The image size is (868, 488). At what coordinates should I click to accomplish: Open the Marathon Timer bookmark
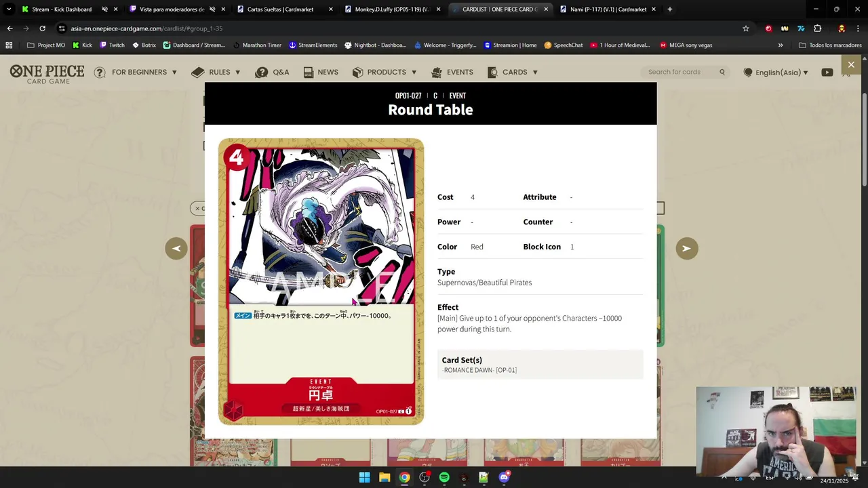[257, 45]
